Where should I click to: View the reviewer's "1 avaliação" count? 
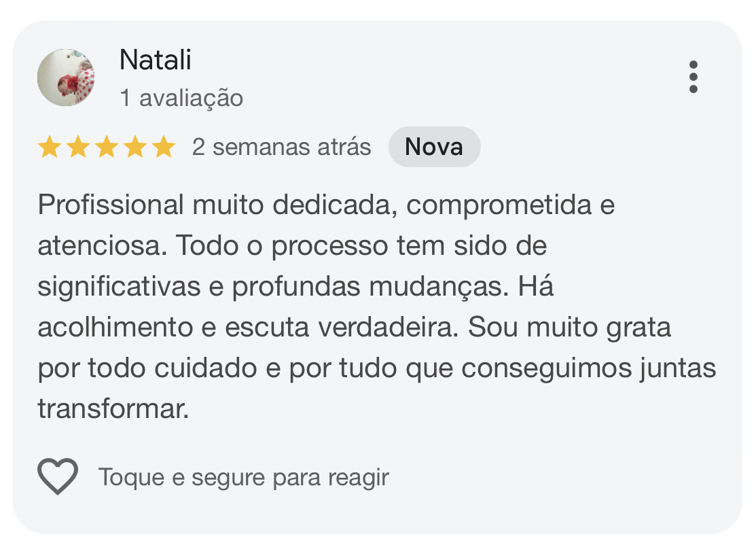(181, 98)
